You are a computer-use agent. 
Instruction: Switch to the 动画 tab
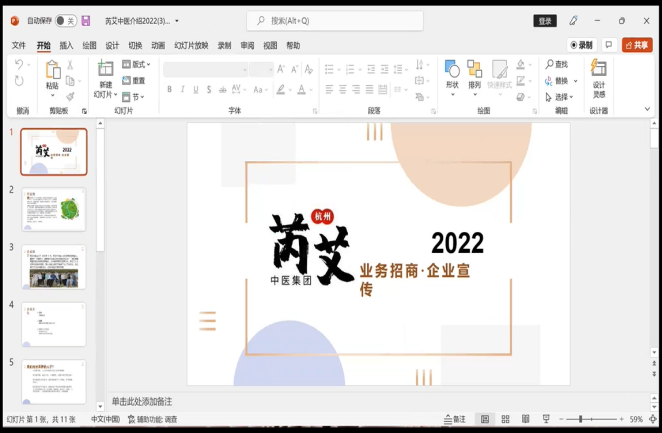(158, 45)
